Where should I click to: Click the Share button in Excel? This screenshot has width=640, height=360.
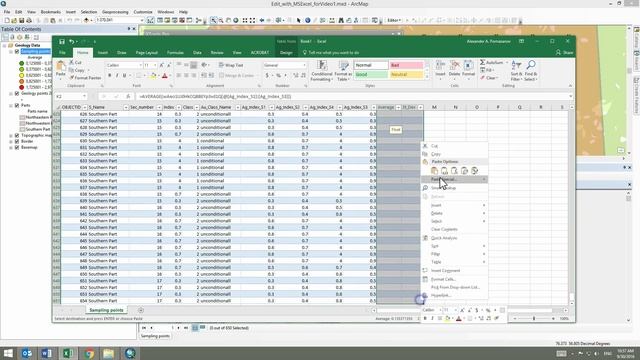coord(564,53)
